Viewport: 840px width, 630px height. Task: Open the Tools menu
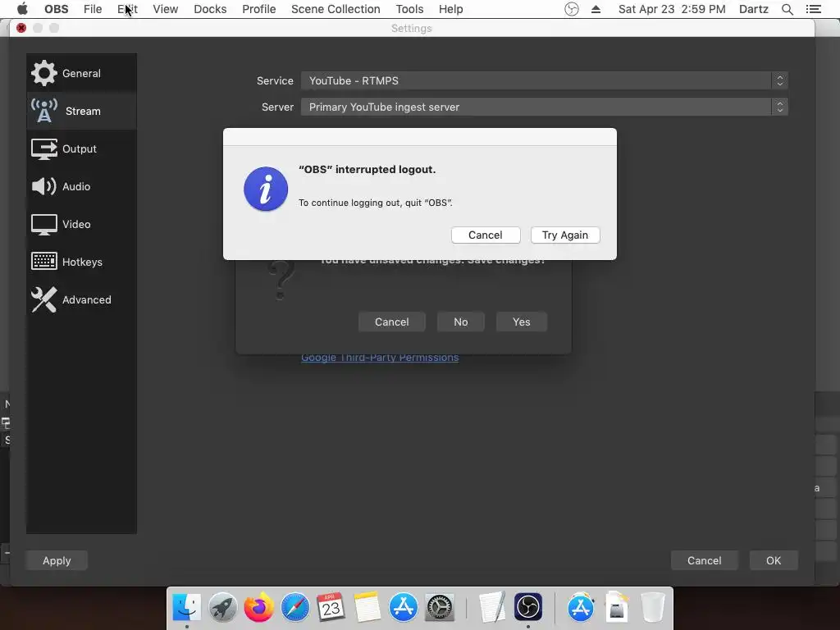pos(409,9)
